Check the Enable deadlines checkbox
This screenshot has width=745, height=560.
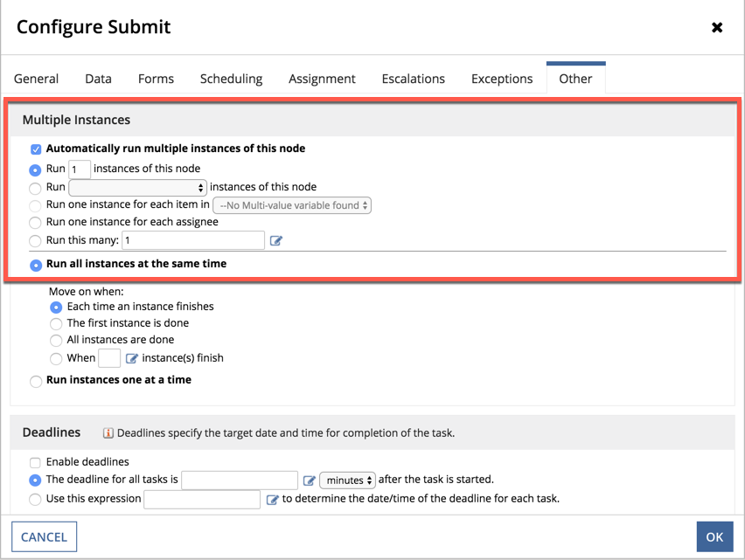(35, 463)
